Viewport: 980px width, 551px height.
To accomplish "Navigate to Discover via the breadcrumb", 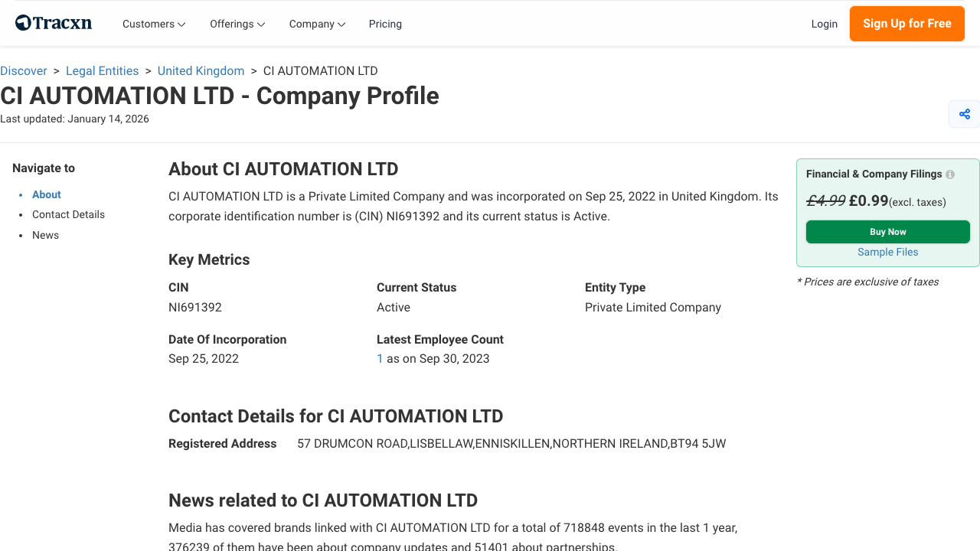I will coord(24,70).
